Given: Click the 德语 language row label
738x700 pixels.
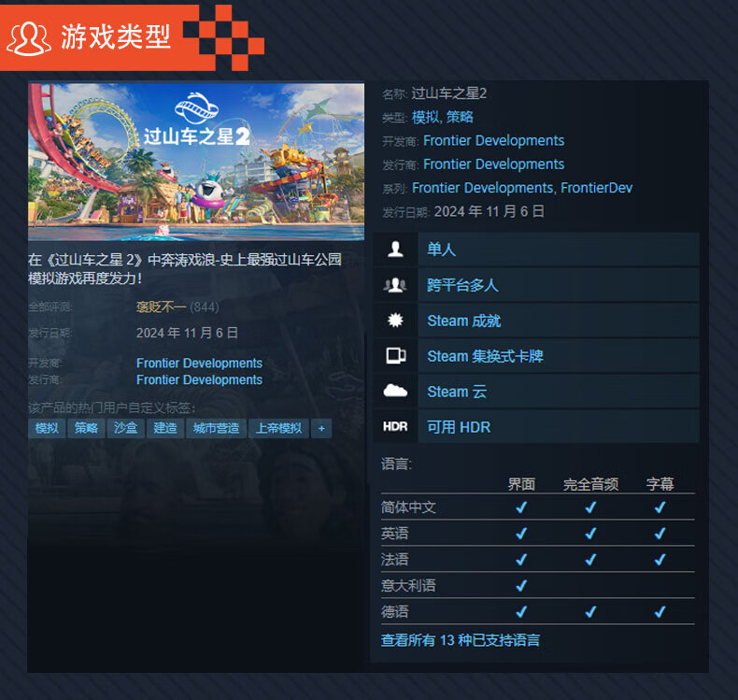Looking at the screenshot, I should pyautogui.click(x=394, y=612).
